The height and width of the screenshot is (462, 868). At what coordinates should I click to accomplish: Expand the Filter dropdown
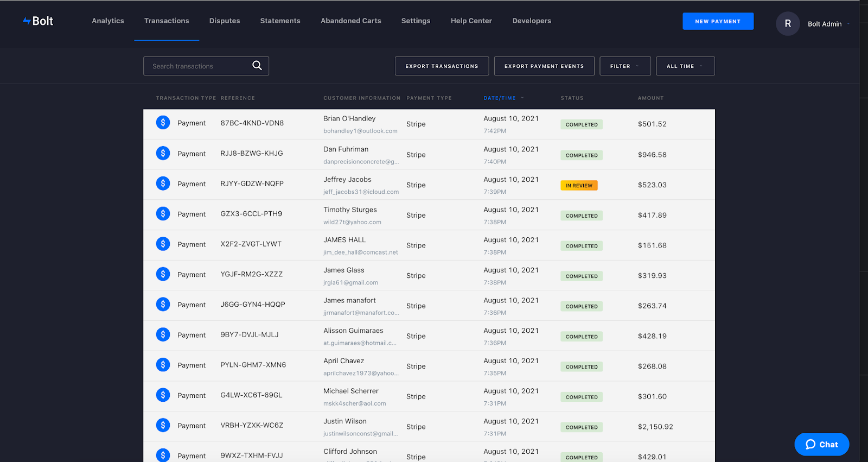pyautogui.click(x=624, y=66)
